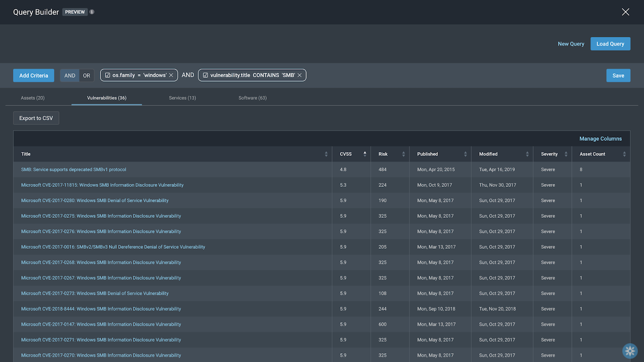Open the snowflake help widget icon
Image resolution: width=644 pixels, height=362 pixels.
point(630,351)
